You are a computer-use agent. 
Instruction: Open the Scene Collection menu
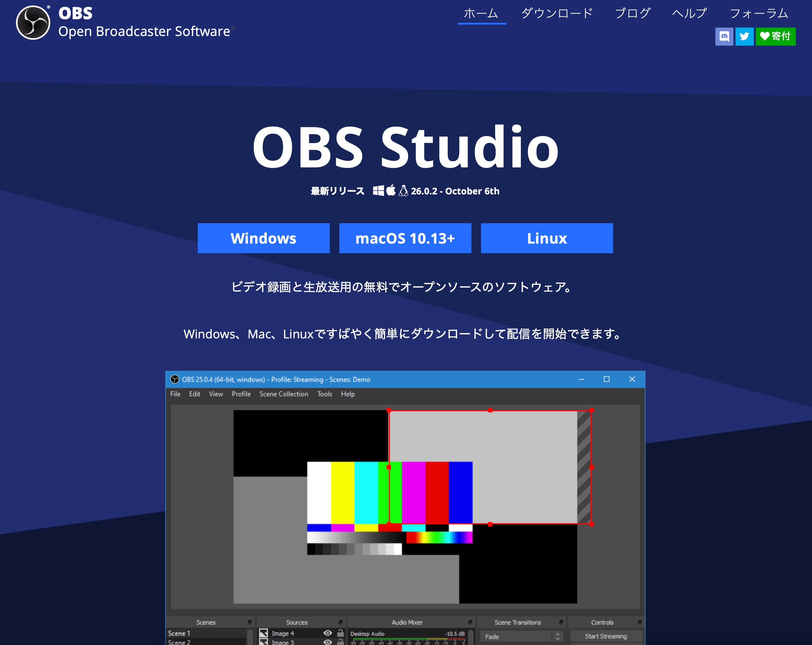click(284, 394)
